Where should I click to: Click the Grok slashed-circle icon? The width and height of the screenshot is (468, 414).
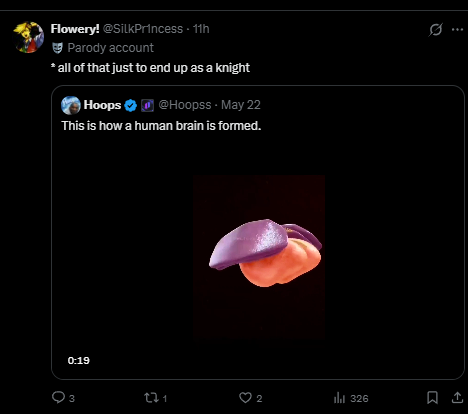click(436, 30)
